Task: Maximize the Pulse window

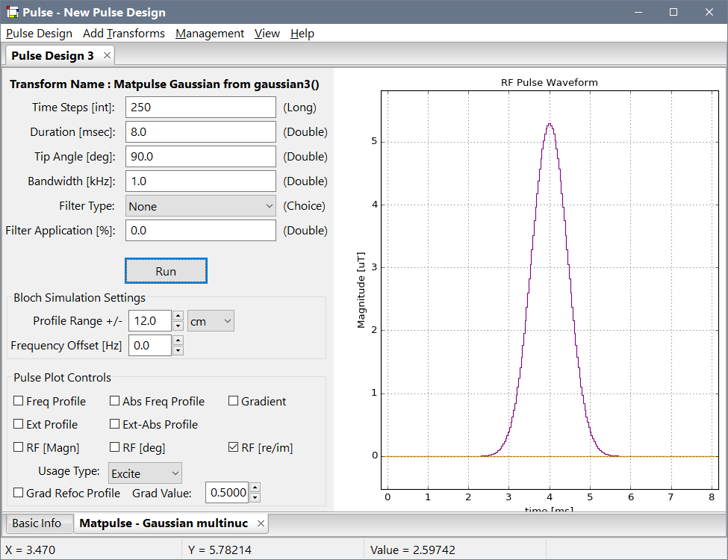Action: click(x=673, y=12)
